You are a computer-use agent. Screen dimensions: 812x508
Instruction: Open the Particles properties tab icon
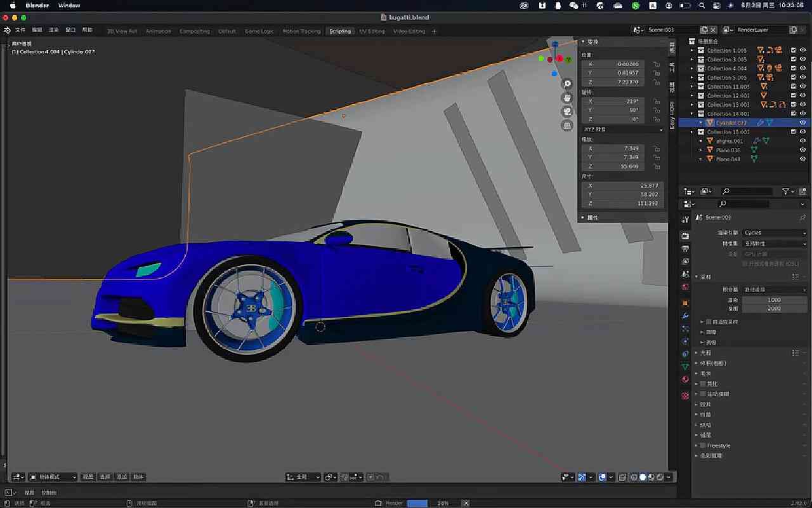(685, 328)
